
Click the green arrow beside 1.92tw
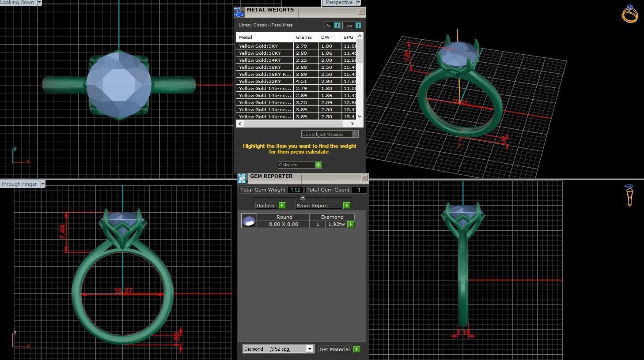(x=351, y=225)
